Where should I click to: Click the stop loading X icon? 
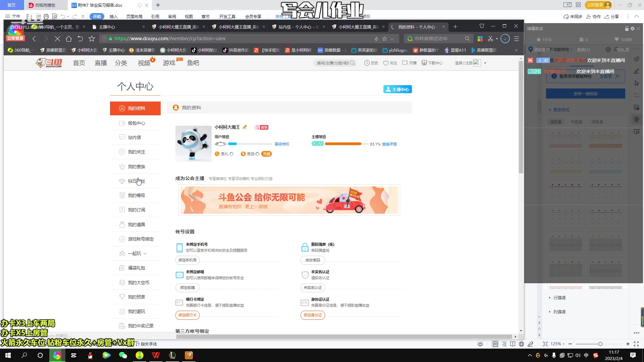tap(57, 39)
